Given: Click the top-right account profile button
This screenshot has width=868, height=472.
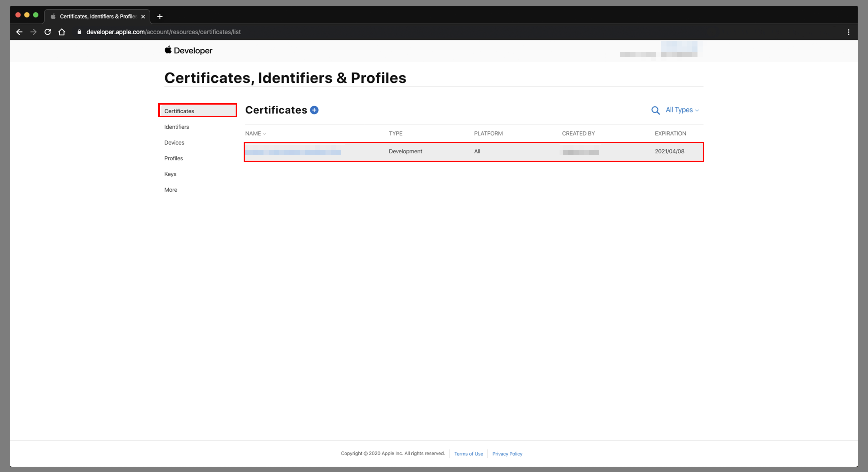Looking at the screenshot, I should [x=681, y=51].
